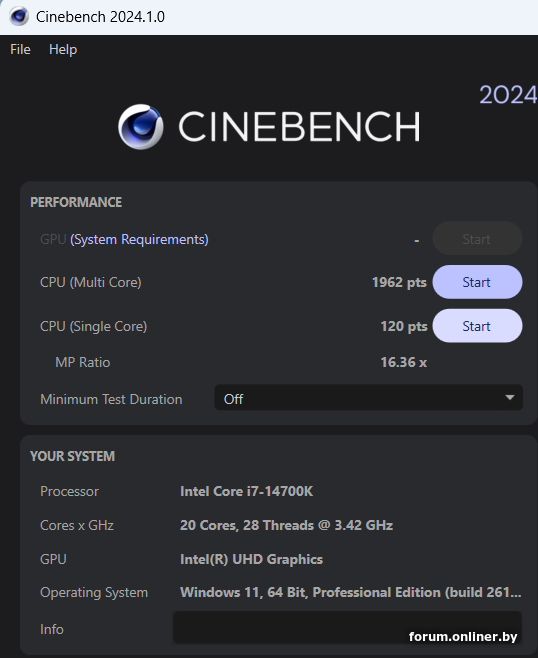Click into the Info text field
Image resolution: width=538 pixels, height=658 pixels.
347,628
